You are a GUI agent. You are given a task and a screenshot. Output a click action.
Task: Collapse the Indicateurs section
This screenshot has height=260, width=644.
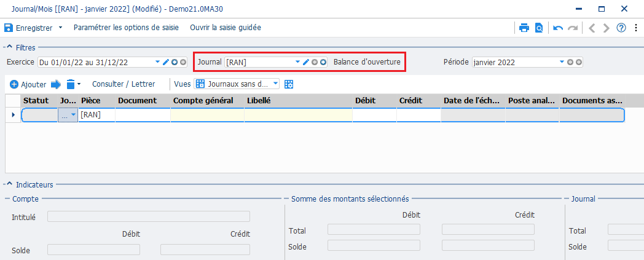pyautogui.click(x=9, y=185)
